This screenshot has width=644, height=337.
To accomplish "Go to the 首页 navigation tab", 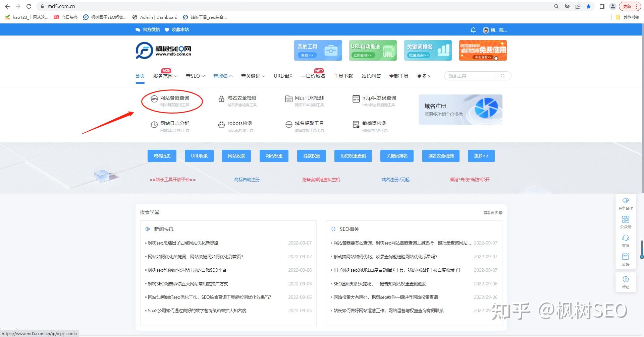I will [140, 76].
